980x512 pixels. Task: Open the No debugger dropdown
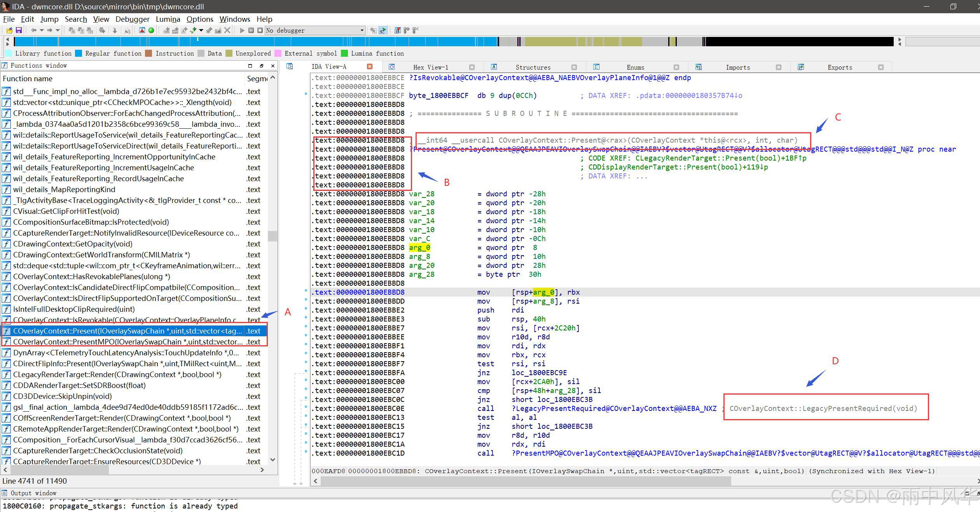[362, 30]
